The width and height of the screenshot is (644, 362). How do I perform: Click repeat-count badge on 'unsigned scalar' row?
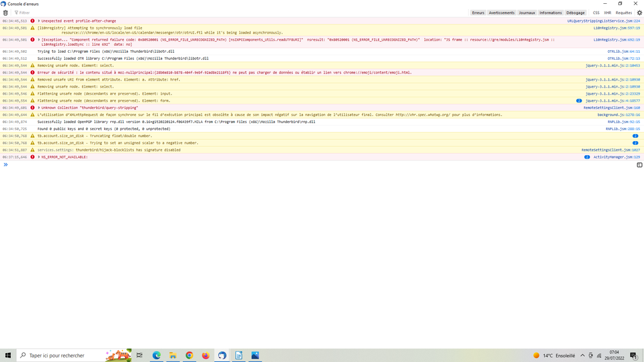tap(635, 143)
